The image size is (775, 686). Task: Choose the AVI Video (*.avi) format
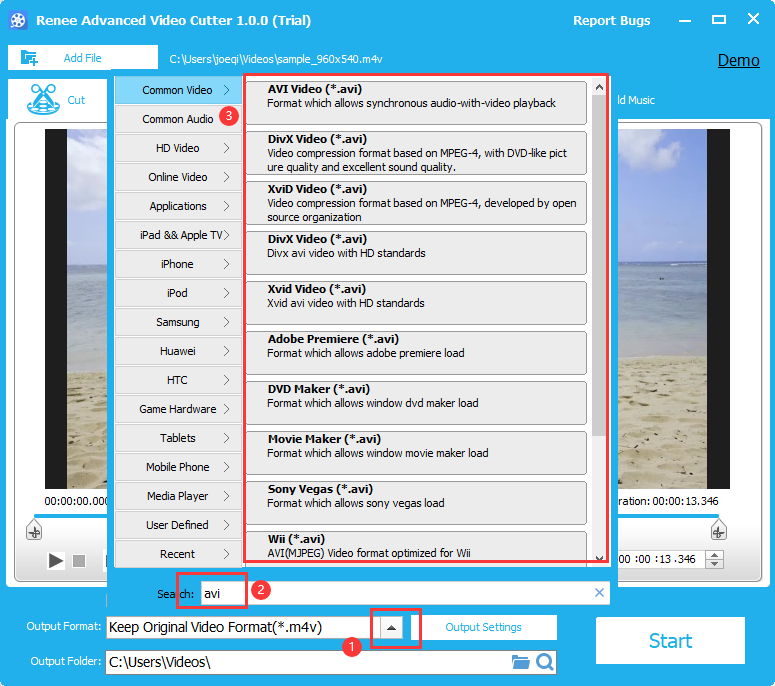(x=416, y=96)
